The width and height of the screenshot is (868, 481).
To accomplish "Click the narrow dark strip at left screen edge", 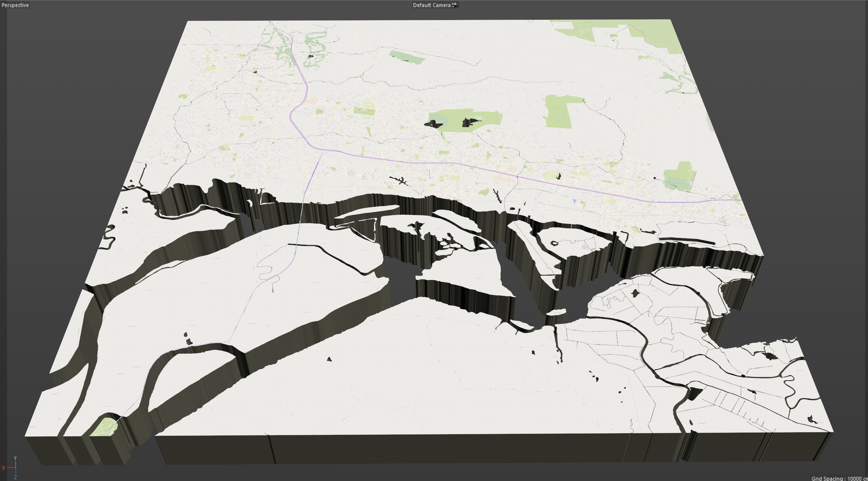I will (3, 236).
